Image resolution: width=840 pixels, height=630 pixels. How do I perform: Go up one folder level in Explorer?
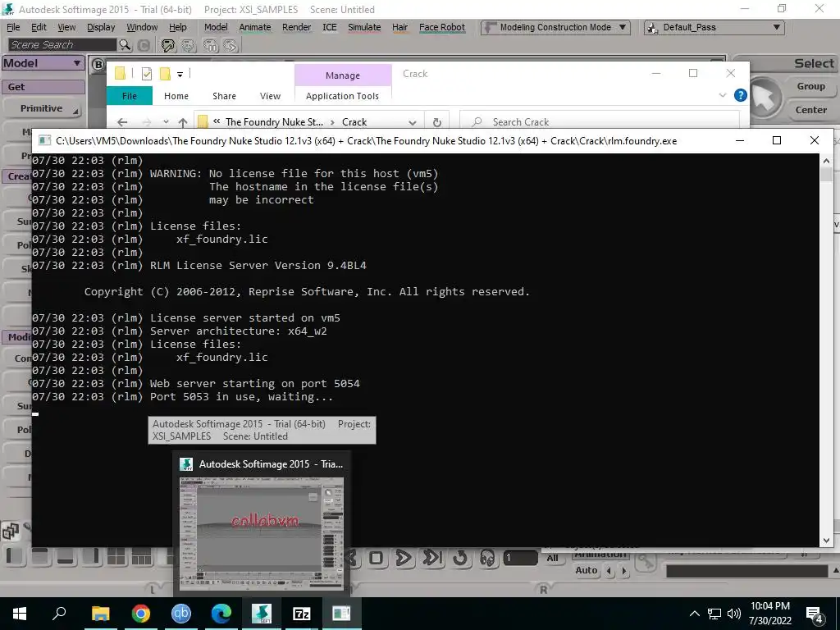tap(183, 122)
